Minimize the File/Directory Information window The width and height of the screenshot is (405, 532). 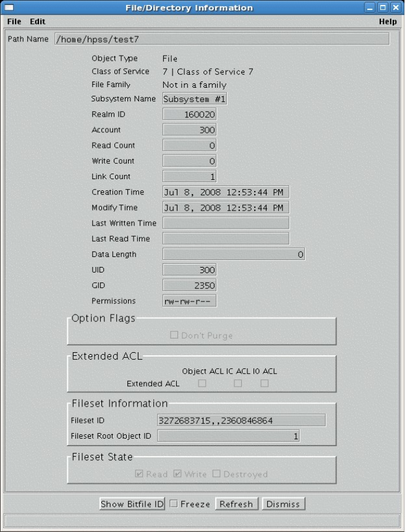coord(370,7)
